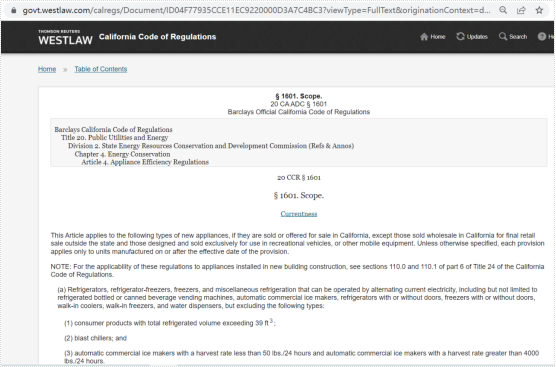The height and width of the screenshot is (367, 556).
Task: Click the share page icon in address bar
Action: (x=521, y=10)
